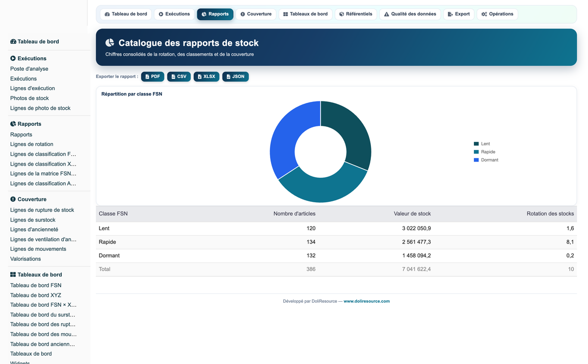Click the file icon on the JSON button
Image resolution: width=588 pixels, height=364 pixels.
[x=228, y=77]
